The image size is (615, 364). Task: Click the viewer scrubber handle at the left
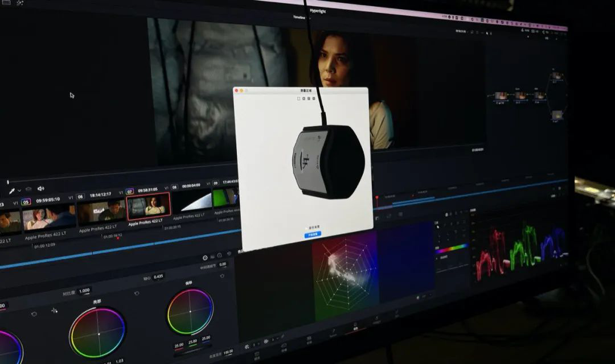point(8,182)
